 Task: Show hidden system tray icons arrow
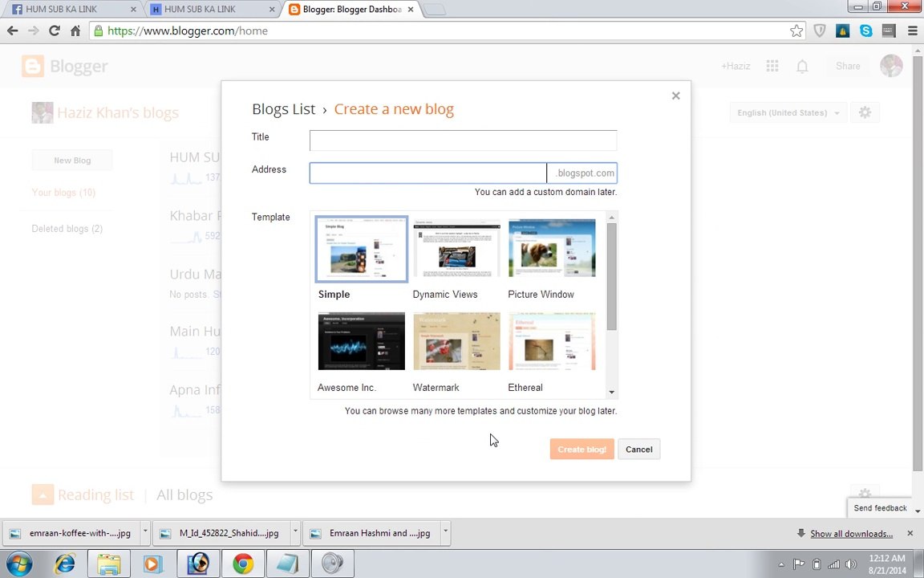coord(781,564)
